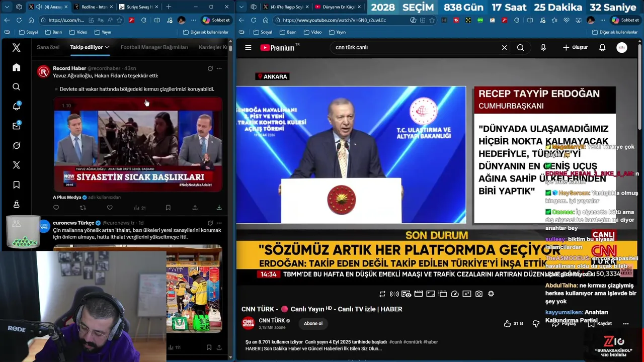Switch to the Sana özel tab

pos(48,47)
